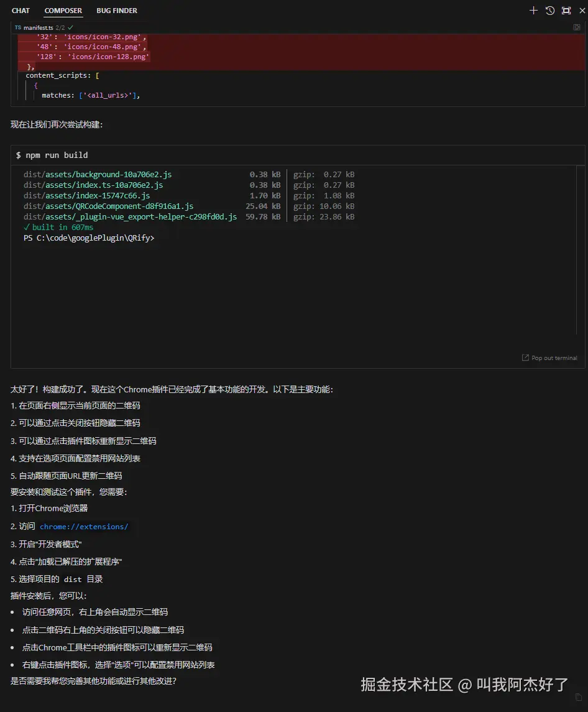Start a new composer with the plus icon

pos(533,11)
